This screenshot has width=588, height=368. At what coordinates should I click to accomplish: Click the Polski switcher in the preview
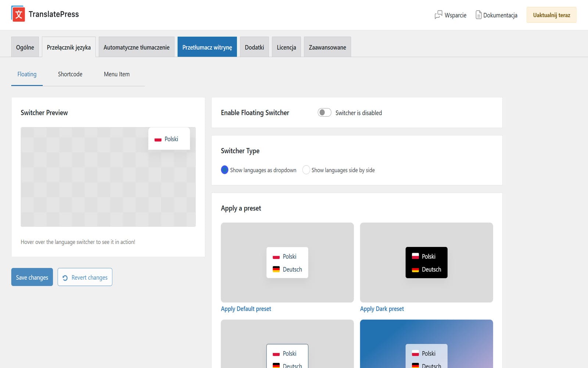click(169, 139)
